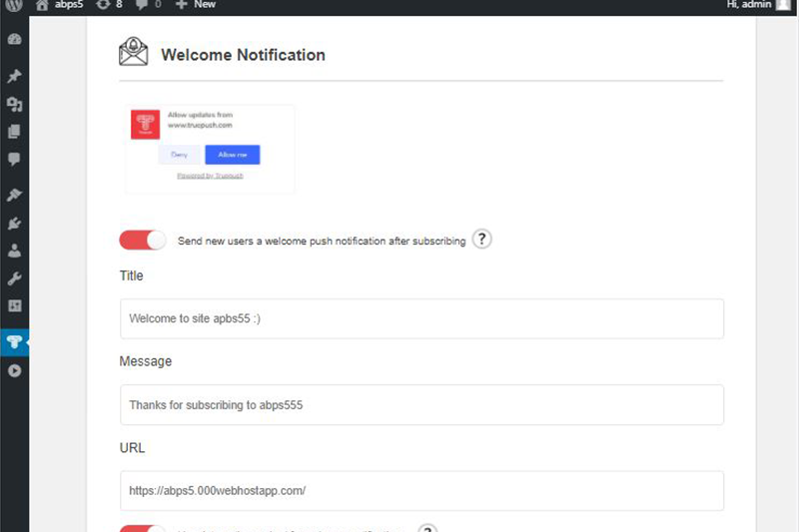Show help for welcome push notification
Screen dimensions: 799x532
481,240
